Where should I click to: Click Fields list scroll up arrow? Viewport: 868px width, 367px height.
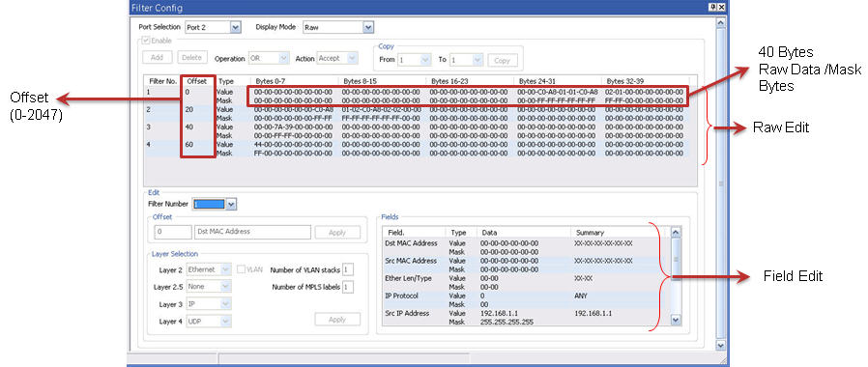[676, 232]
